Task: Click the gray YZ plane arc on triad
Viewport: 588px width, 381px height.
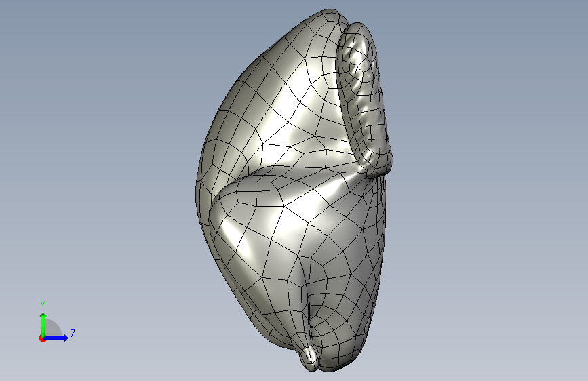Action: click(x=54, y=328)
